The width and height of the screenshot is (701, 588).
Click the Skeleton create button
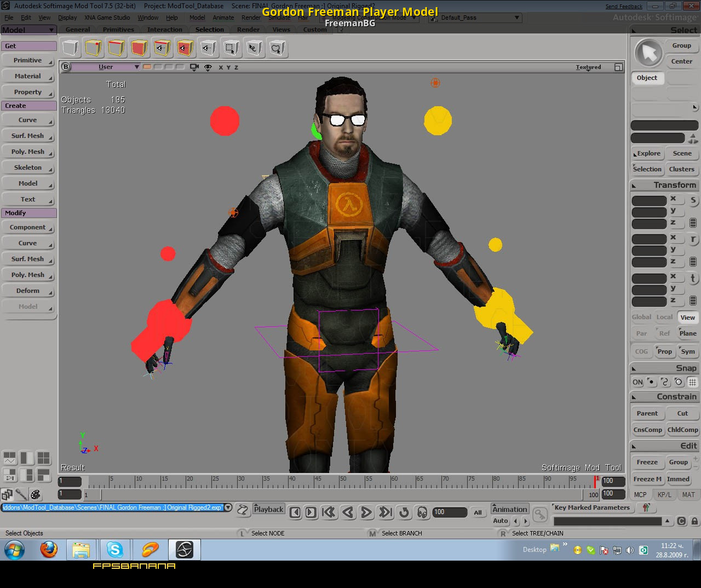[x=28, y=168]
